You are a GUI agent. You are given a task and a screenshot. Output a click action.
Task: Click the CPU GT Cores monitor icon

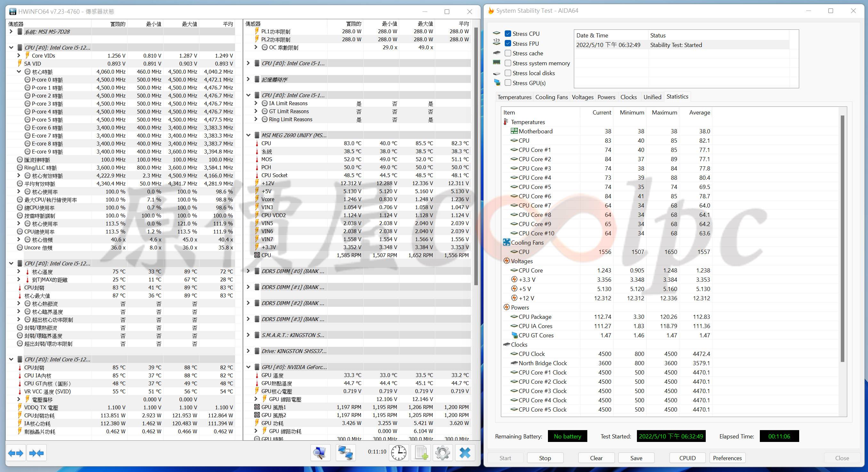click(514, 335)
